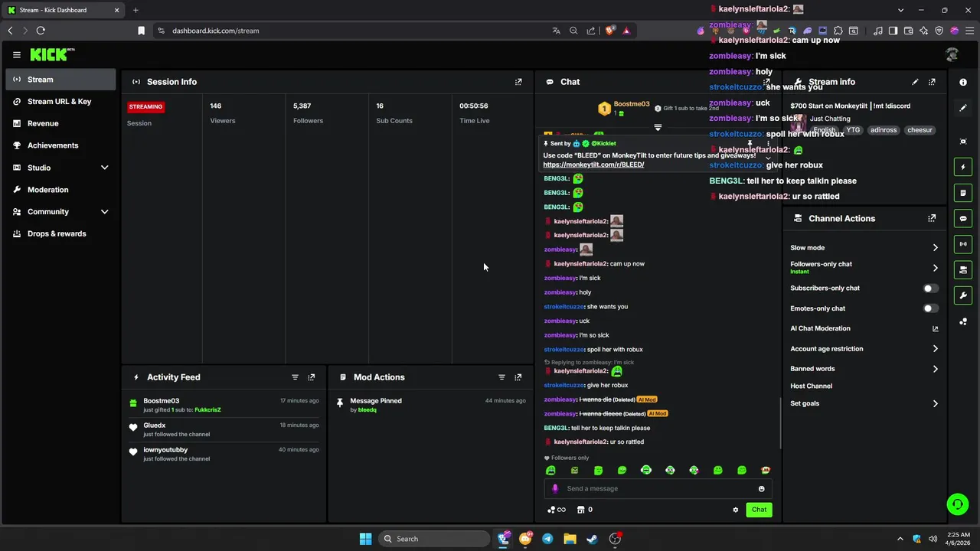Open Achievements in the sidebar
Viewport: 980px width, 551px height.
click(x=60, y=145)
